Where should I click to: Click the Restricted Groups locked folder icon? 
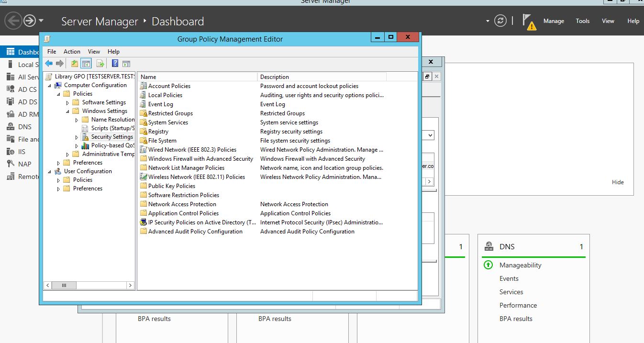(x=144, y=113)
